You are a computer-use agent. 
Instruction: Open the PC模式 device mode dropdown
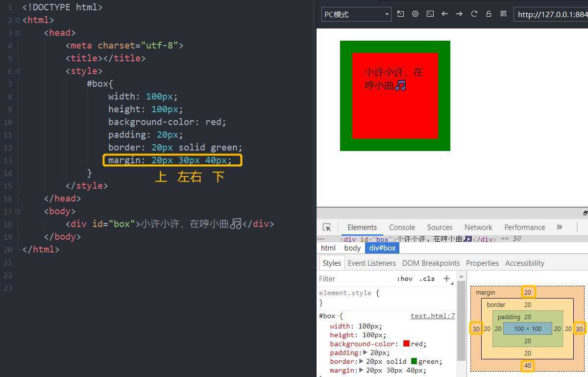[x=356, y=14]
